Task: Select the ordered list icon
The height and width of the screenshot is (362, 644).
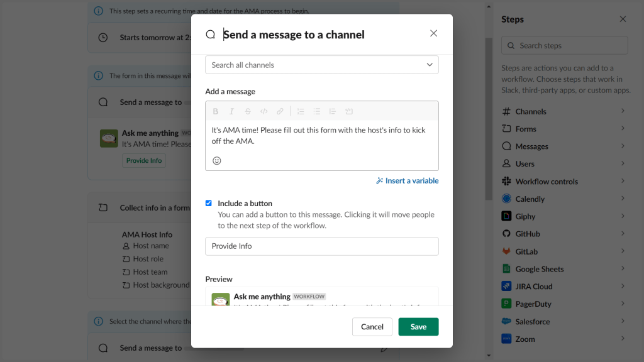Action: click(301, 111)
